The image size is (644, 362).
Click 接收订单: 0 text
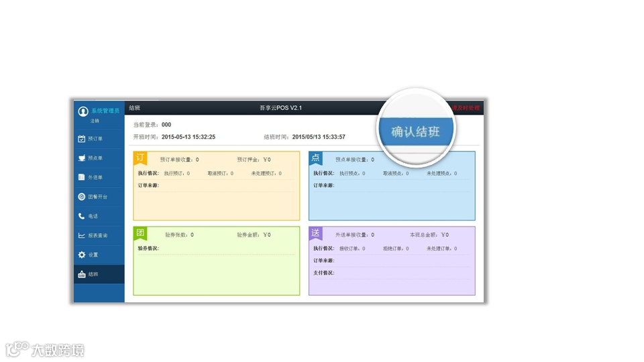[x=352, y=249]
